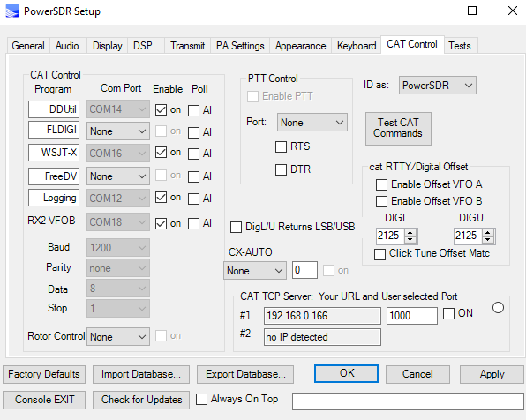This screenshot has width=526, height=420.
Task: Check the DTR checkbox in PTT Control
Action: [281, 169]
